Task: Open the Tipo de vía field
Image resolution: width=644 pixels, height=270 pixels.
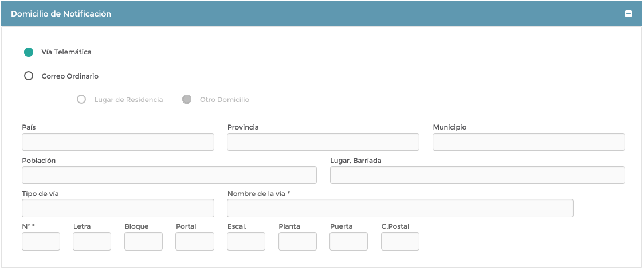Action: point(118,208)
